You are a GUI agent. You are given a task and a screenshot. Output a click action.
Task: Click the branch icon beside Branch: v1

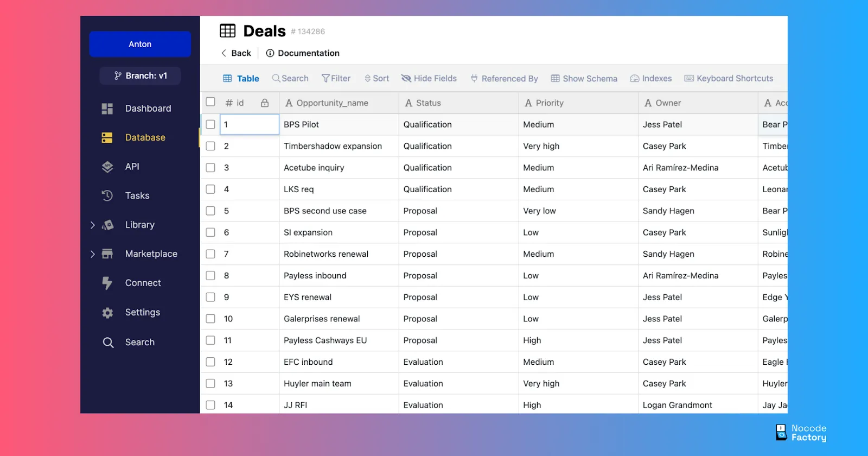[118, 75]
